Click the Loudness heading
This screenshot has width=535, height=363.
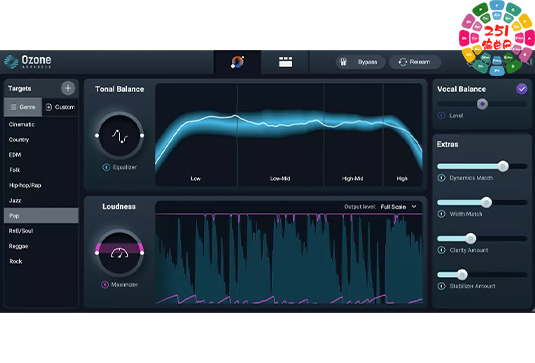pyautogui.click(x=119, y=206)
